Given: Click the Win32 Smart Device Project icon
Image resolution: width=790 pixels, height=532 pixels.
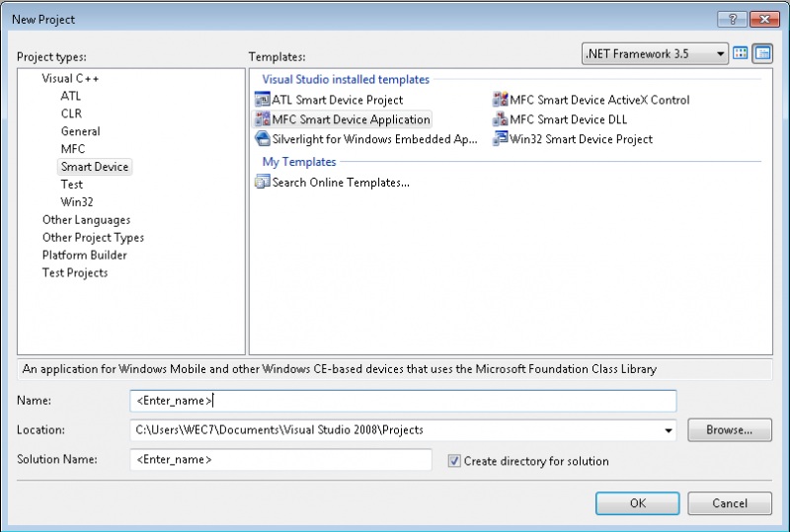Looking at the screenshot, I should point(501,139).
